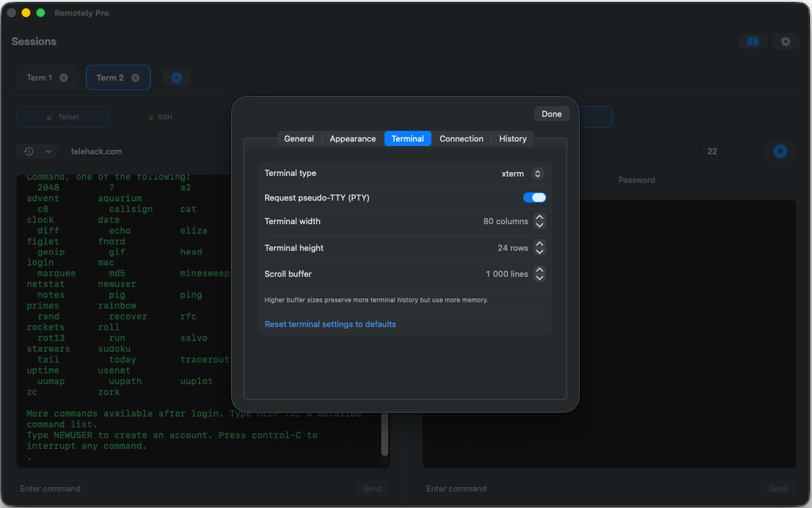The image size is (812, 508).
Task: Open settings with the gear icon
Action: click(x=785, y=41)
